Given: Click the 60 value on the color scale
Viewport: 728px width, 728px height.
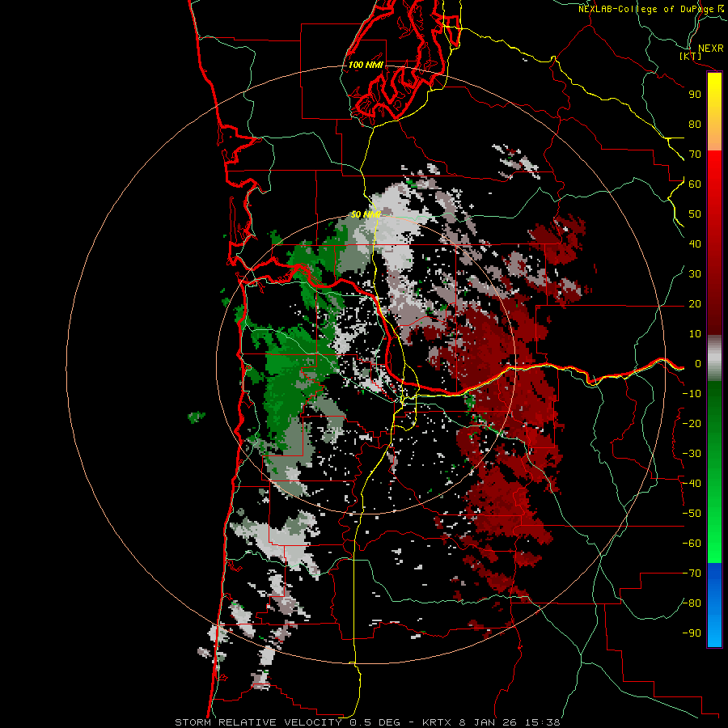Looking at the screenshot, I should point(695,184).
